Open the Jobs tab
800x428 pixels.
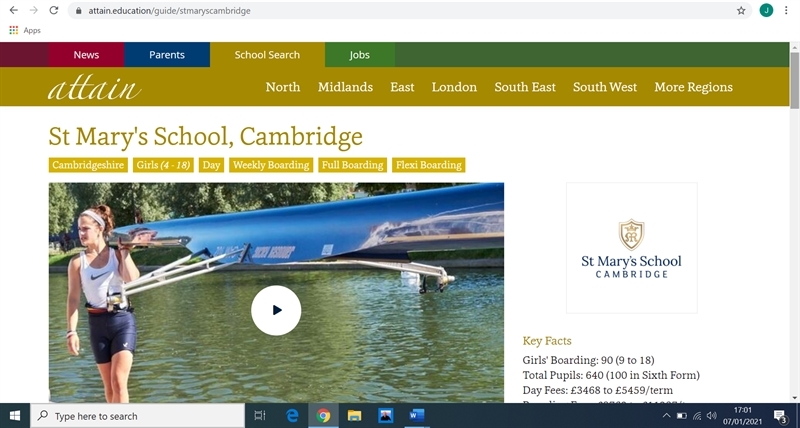[x=360, y=55]
